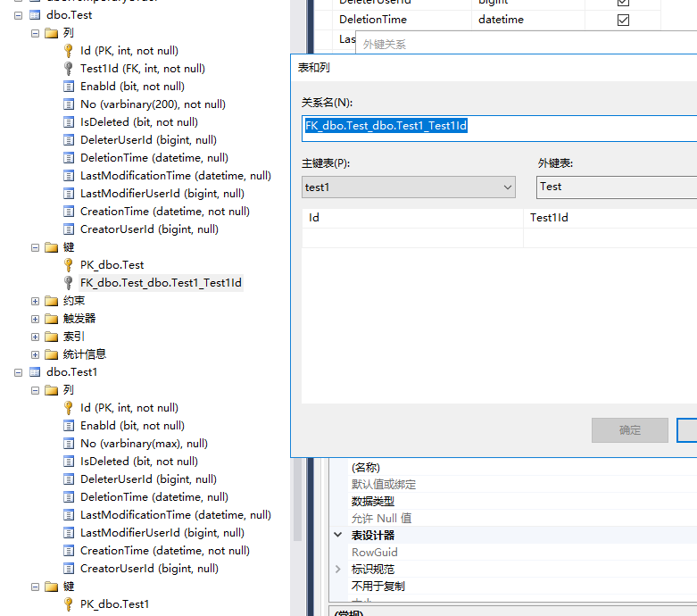Toggle allow-null checkbox for DeletionTime row
Viewport: 697px width, 616px height.
coord(623,20)
